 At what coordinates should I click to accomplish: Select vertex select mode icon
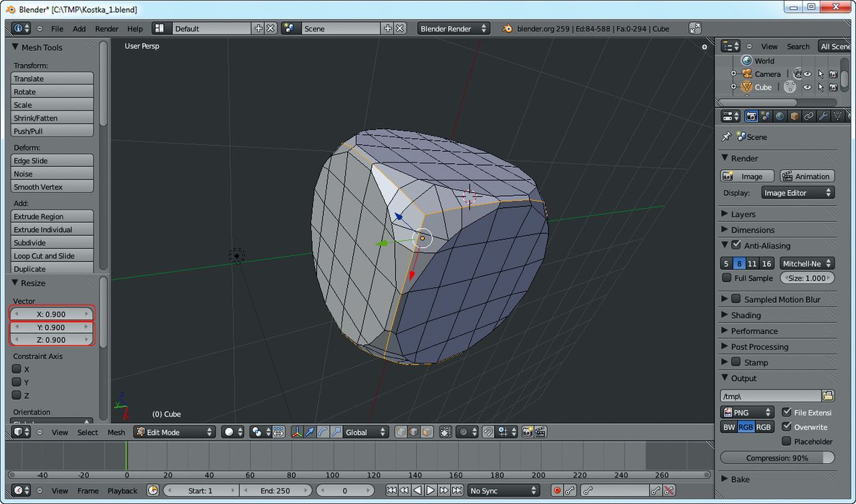tap(401, 432)
